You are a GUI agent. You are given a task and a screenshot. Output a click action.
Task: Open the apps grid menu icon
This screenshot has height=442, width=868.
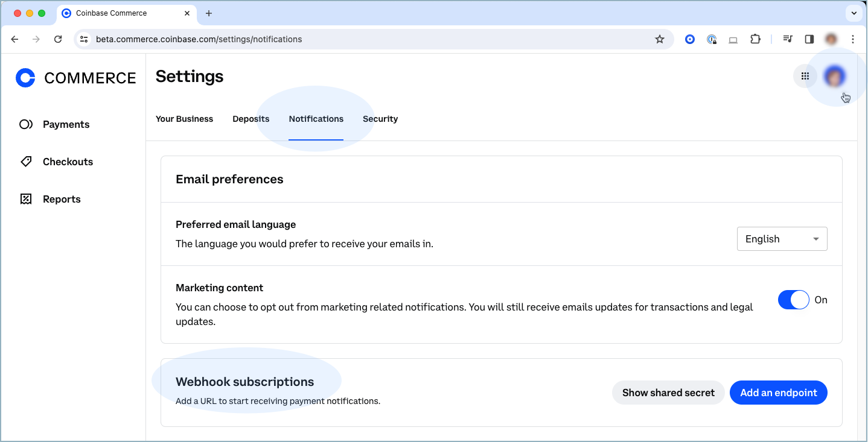point(805,76)
